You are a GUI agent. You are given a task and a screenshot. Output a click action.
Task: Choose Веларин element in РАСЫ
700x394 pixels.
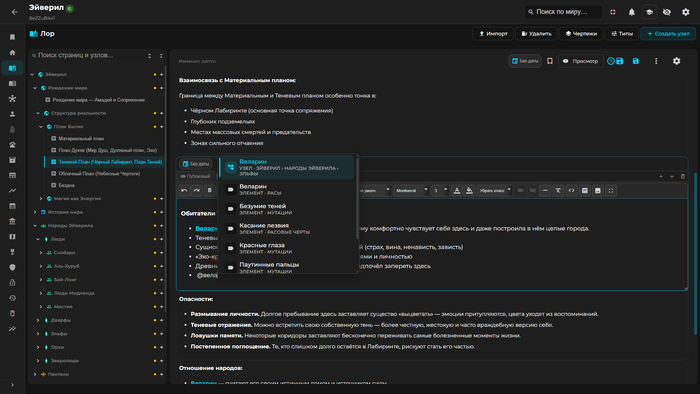(288, 189)
